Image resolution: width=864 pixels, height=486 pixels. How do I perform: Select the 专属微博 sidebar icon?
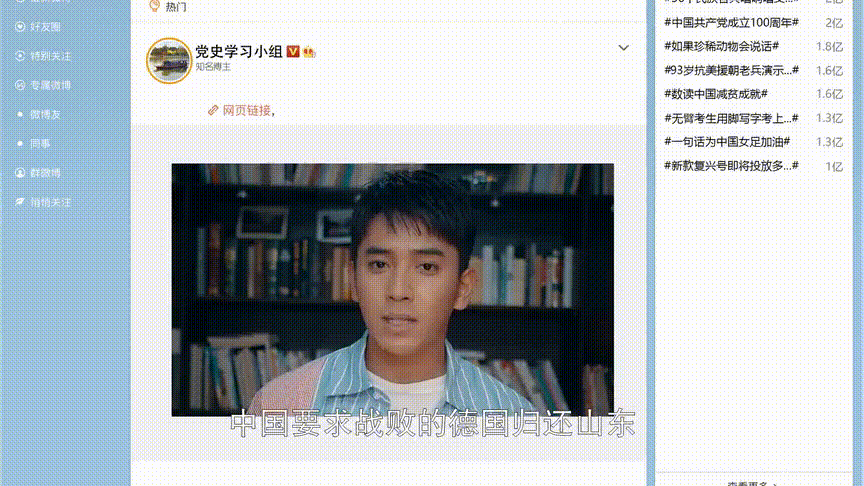[x=20, y=85]
